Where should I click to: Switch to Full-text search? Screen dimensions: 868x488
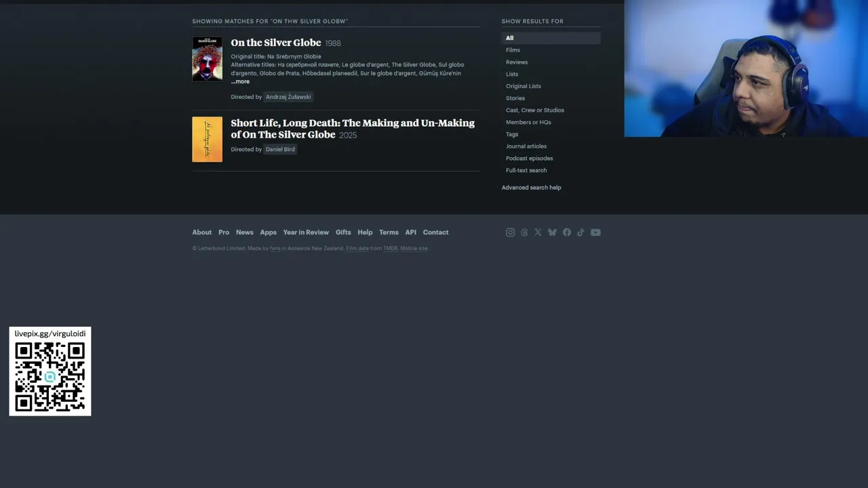pos(526,171)
